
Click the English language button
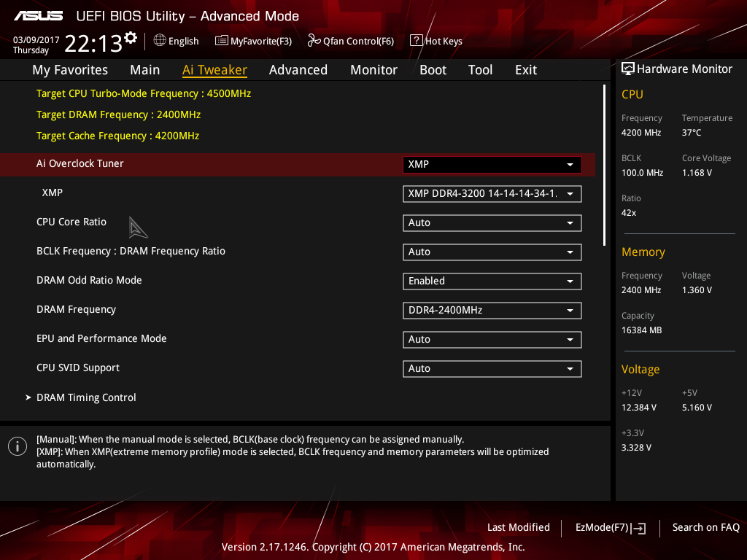point(177,41)
